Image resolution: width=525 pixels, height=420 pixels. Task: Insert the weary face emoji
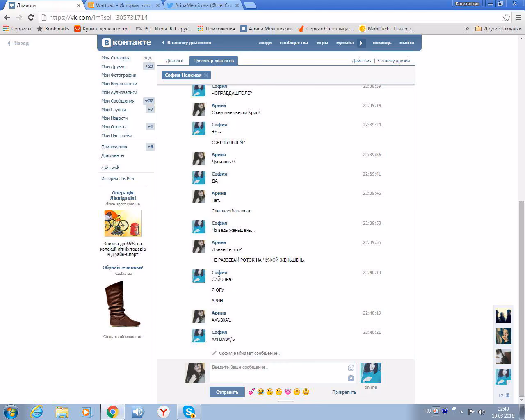click(x=306, y=392)
